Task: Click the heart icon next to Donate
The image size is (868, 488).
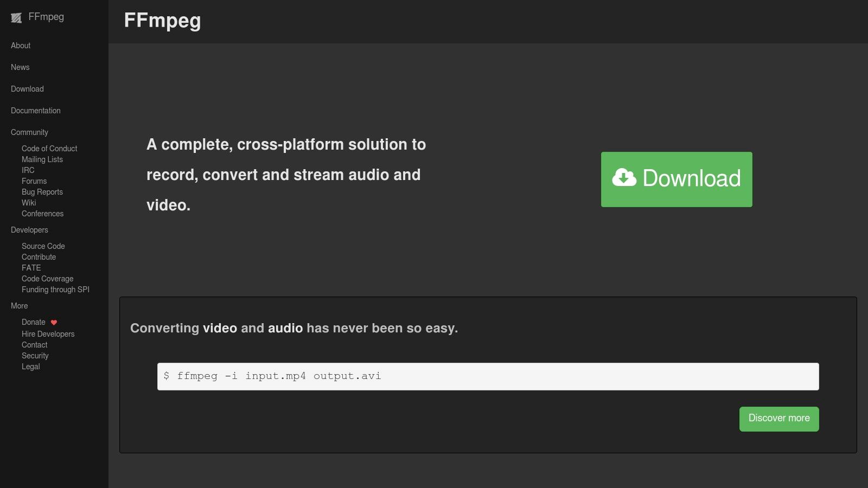Action: [53, 322]
